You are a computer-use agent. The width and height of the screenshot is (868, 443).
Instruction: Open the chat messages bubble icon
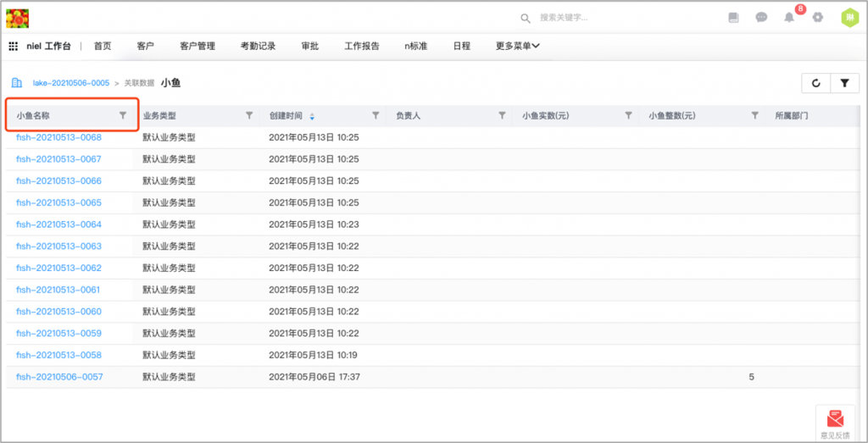tap(761, 17)
